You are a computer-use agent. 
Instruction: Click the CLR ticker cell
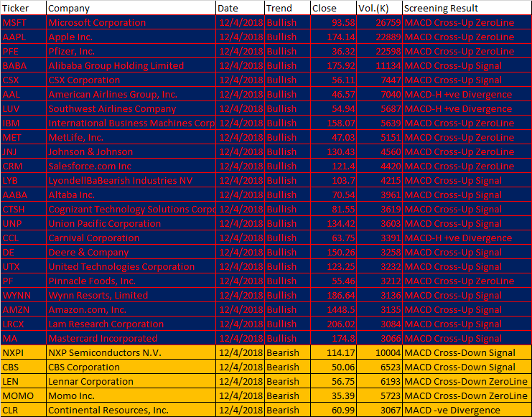pos(24,411)
